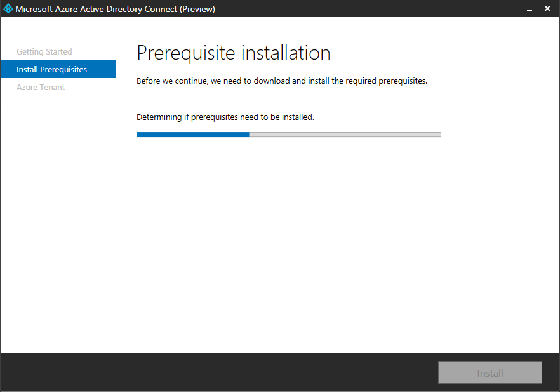Click the Prerequisite installation heading
560x392 pixels.
coord(234,53)
